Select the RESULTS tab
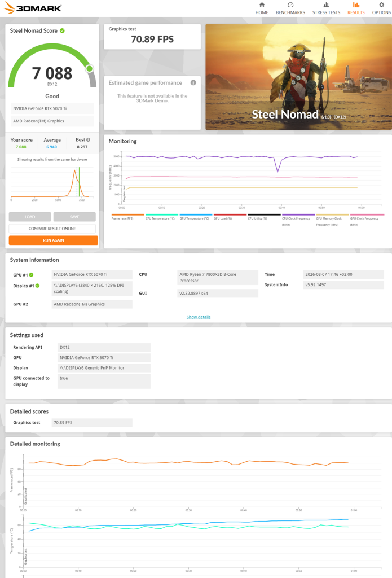Viewport: 392px width, 578px height. click(x=356, y=8)
